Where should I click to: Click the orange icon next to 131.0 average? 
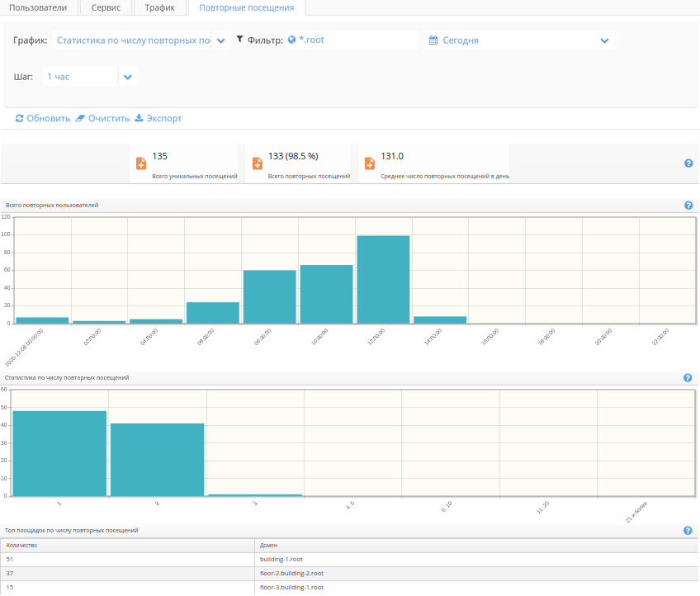tap(370, 163)
